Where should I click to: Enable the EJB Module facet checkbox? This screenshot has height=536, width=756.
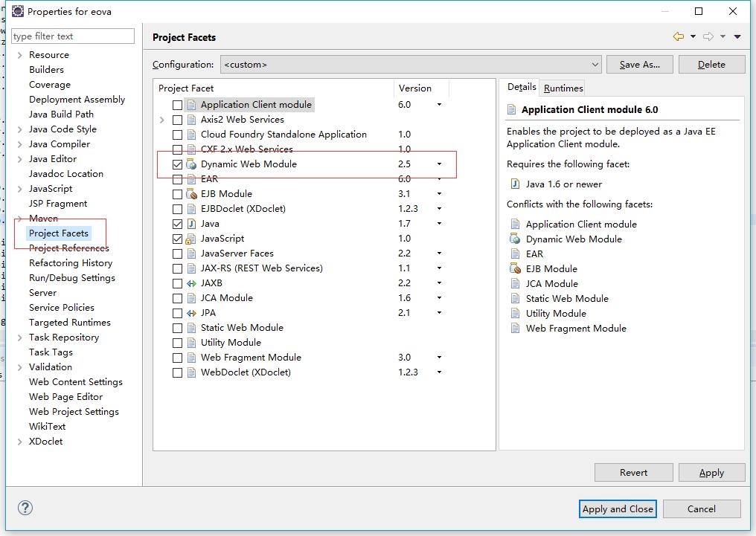[176, 194]
